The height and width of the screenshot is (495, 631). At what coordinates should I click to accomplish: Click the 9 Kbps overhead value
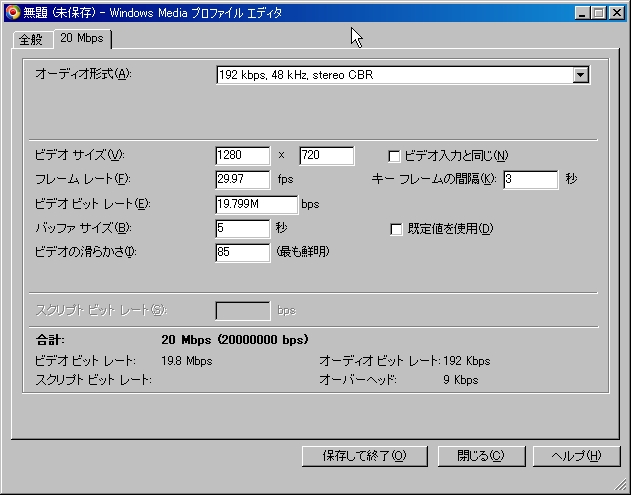461,380
